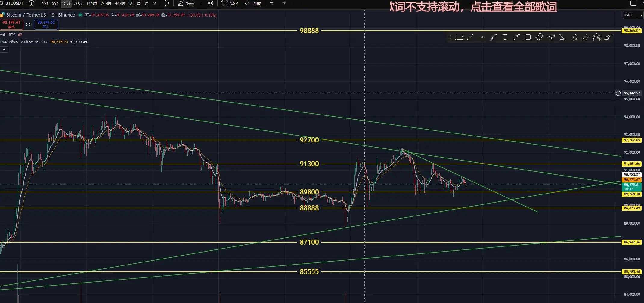
Task: Click the 85555 horizontal line label
Action: [x=309, y=272]
